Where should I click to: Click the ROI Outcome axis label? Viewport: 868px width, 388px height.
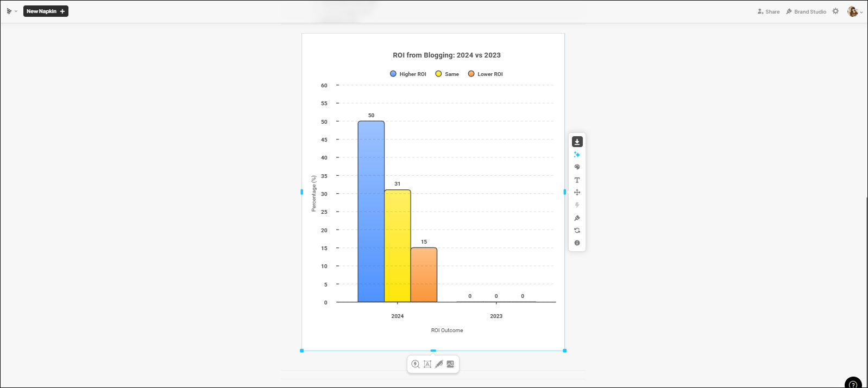click(x=447, y=330)
